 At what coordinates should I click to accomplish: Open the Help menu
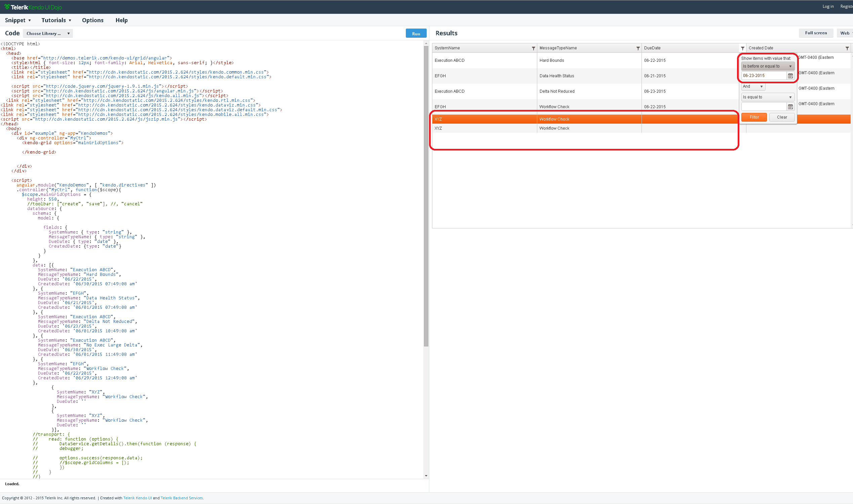click(x=121, y=20)
